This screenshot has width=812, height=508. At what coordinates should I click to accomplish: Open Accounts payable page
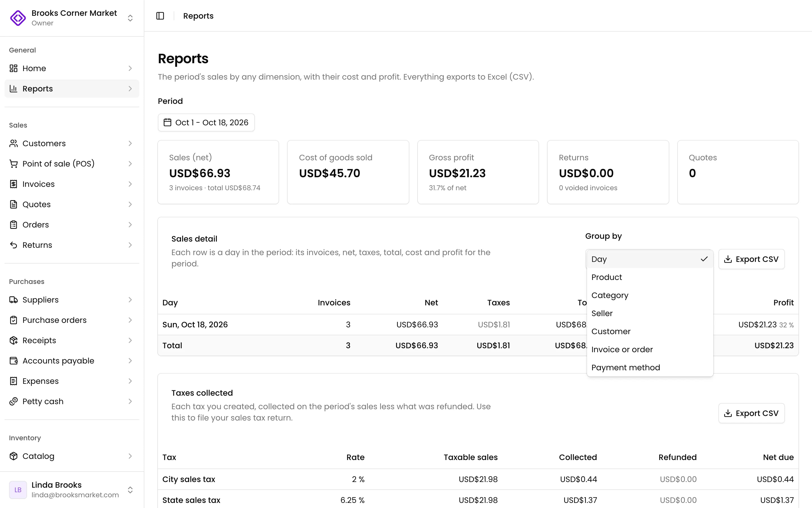click(x=72, y=361)
